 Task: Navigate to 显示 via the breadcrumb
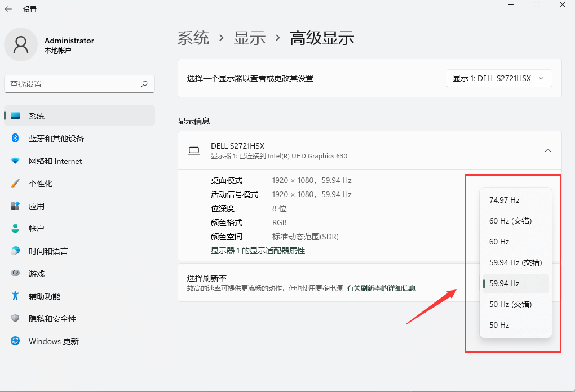click(x=250, y=38)
